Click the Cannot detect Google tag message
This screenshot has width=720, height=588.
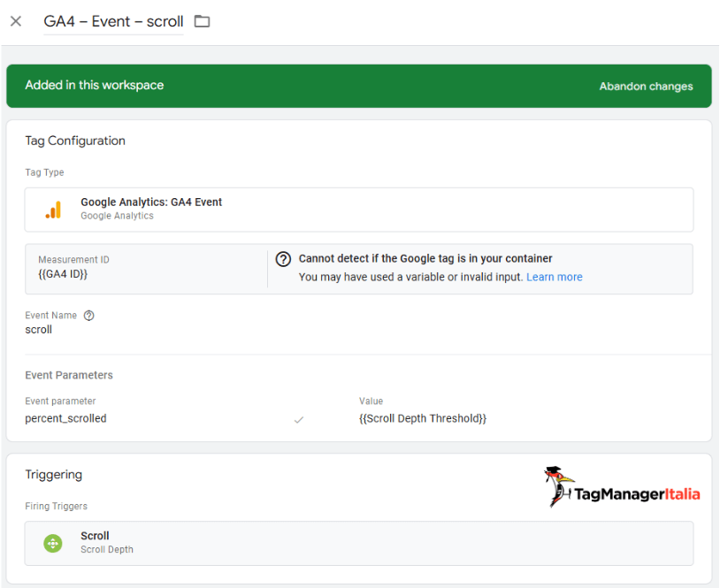pos(425,258)
